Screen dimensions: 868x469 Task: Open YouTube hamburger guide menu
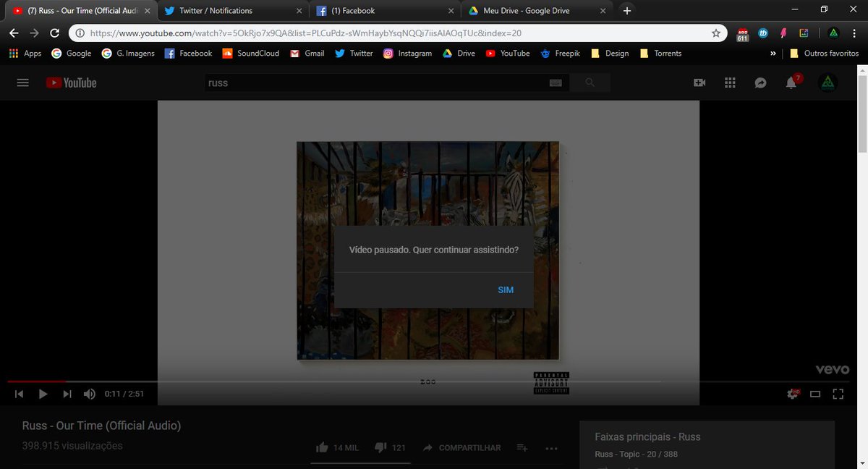point(22,83)
